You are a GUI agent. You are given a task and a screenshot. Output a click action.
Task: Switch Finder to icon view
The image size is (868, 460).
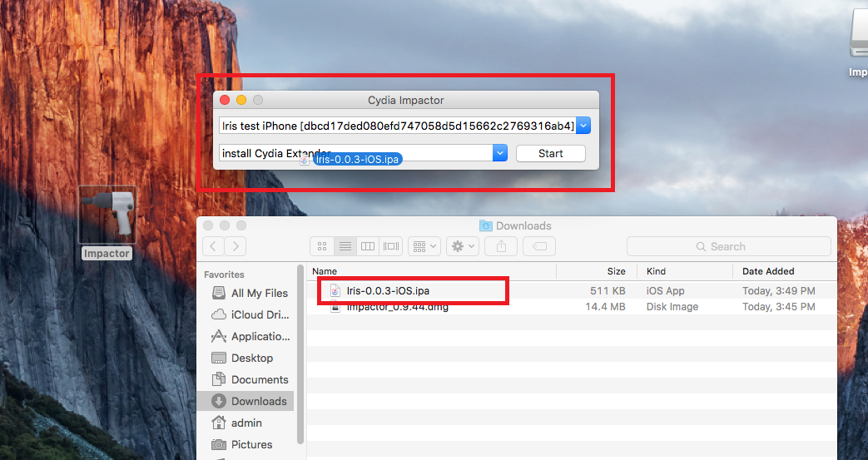point(321,246)
